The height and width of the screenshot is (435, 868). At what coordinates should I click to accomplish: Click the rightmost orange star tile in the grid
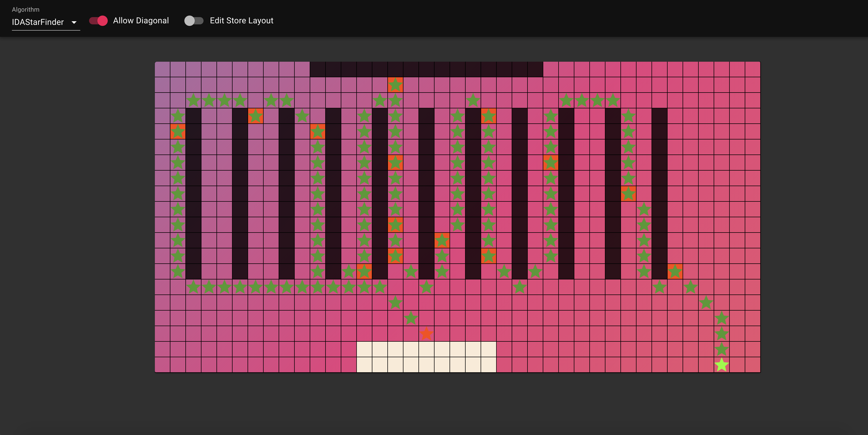coord(675,271)
